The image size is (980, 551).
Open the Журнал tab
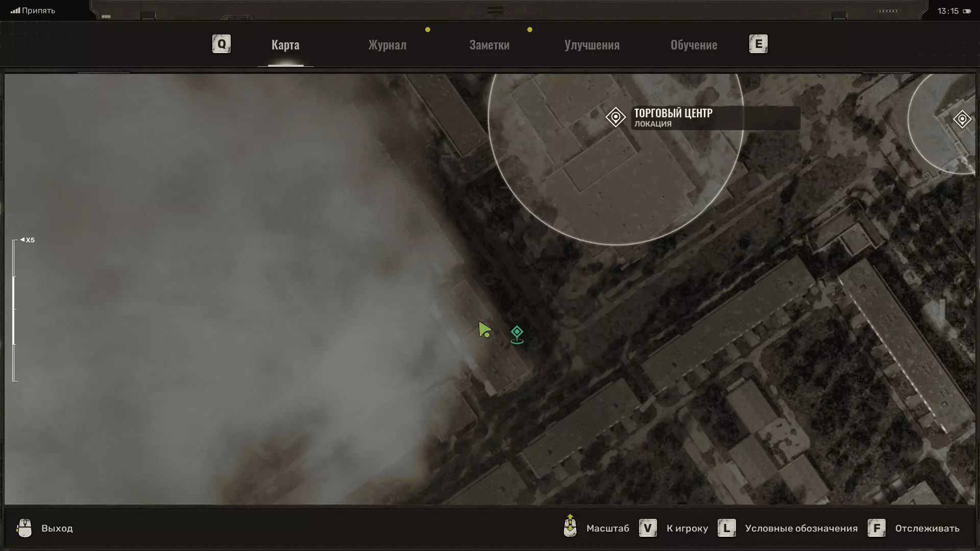pyautogui.click(x=387, y=45)
